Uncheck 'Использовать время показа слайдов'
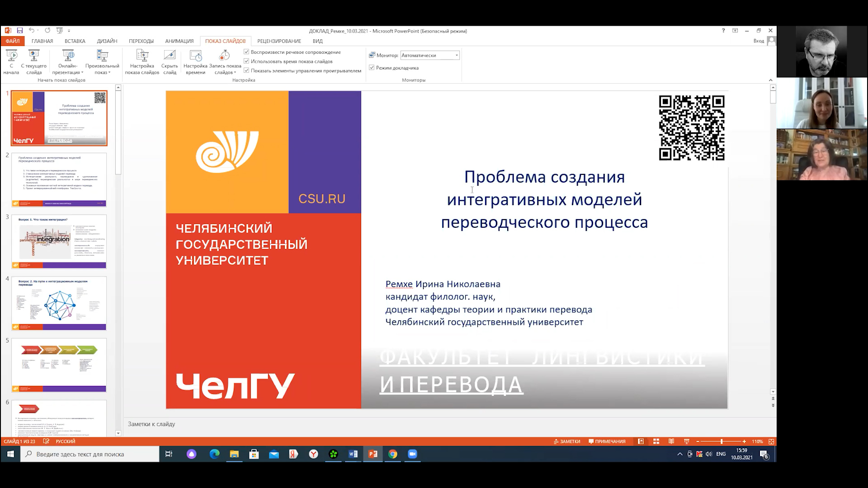This screenshot has width=868, height=488. (246, 61)
